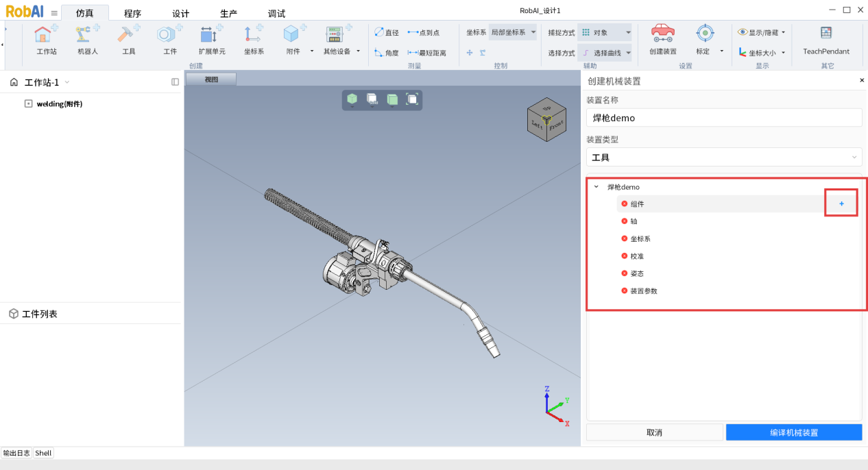
Task: Open the Shell tab
Action: coord(43,453)
